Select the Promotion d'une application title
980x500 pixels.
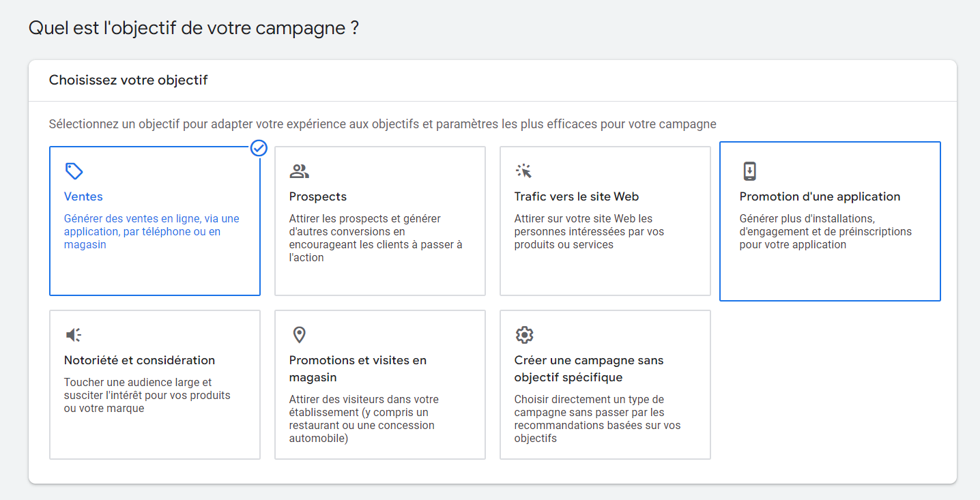click(x=820, y=196)
